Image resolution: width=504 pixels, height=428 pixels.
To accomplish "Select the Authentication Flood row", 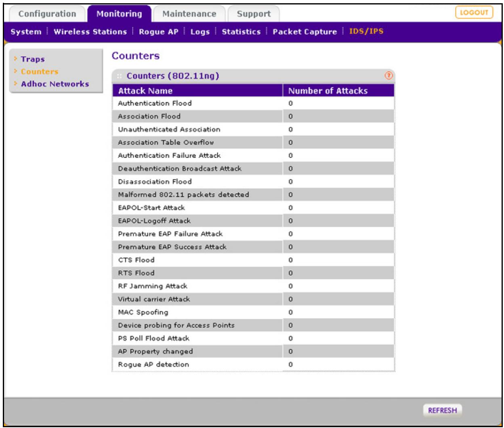I will click(x=254, y=103).
